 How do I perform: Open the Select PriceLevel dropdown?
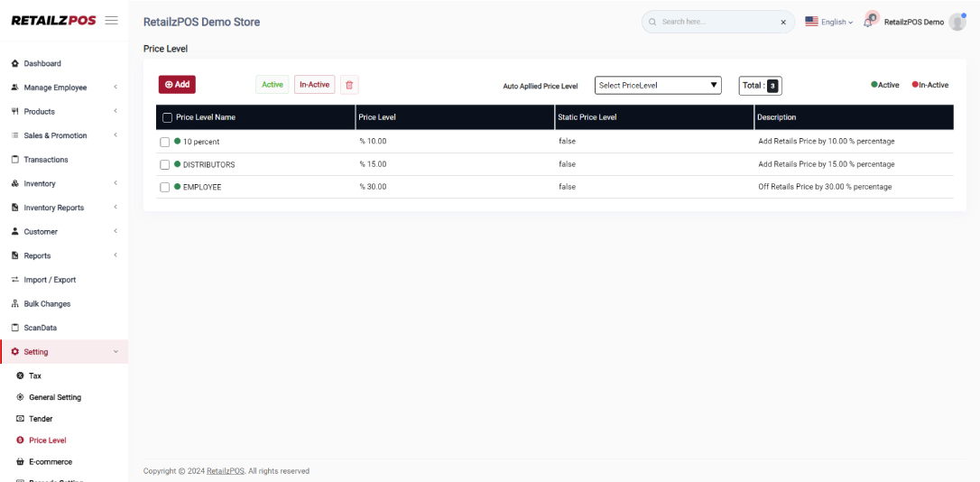658,85
